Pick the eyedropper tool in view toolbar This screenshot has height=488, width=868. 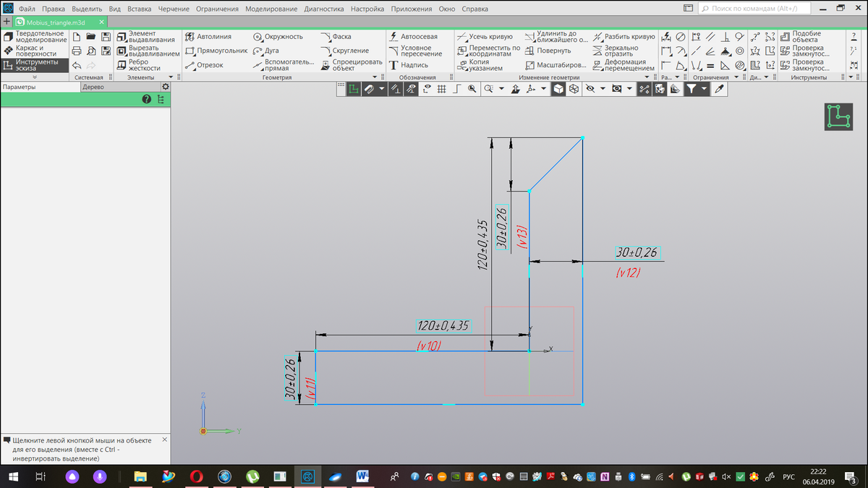[718, 89]
